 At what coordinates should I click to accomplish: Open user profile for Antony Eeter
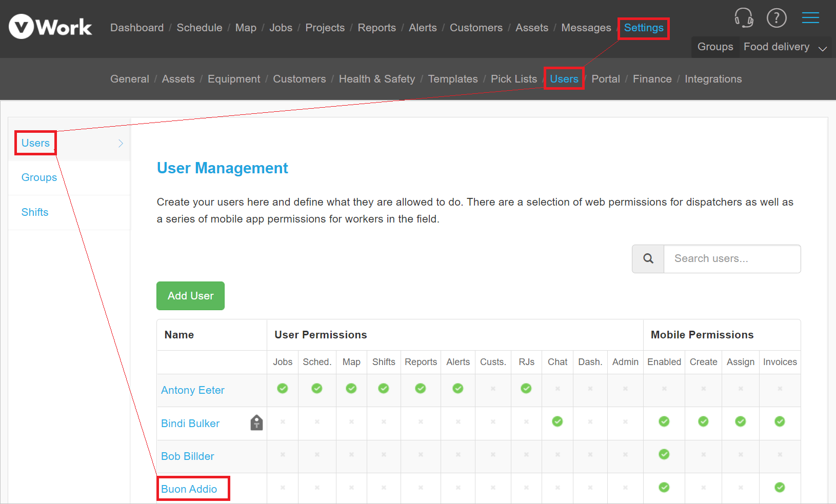(x=192, y=390)
